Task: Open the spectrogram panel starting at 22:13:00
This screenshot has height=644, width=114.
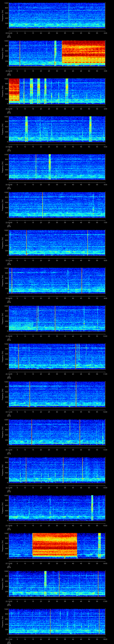Action: click(57, 470)
